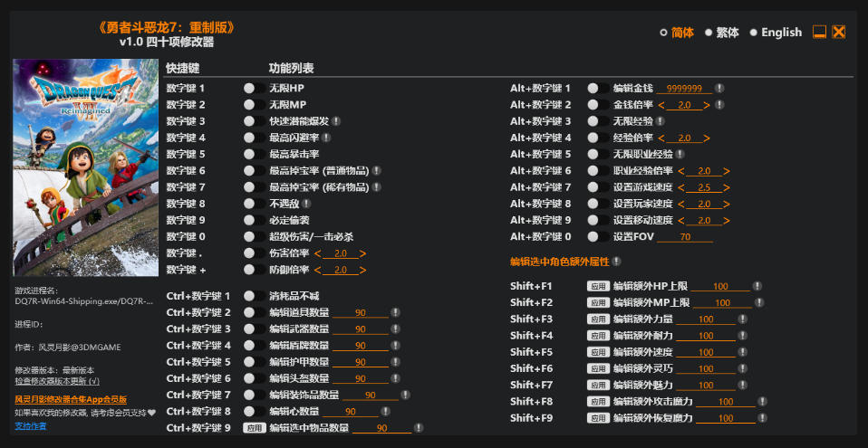Click the 设置FOV value field
This screenshot has width=868, height=448.
pyautogui.click(x=685, y=237)
